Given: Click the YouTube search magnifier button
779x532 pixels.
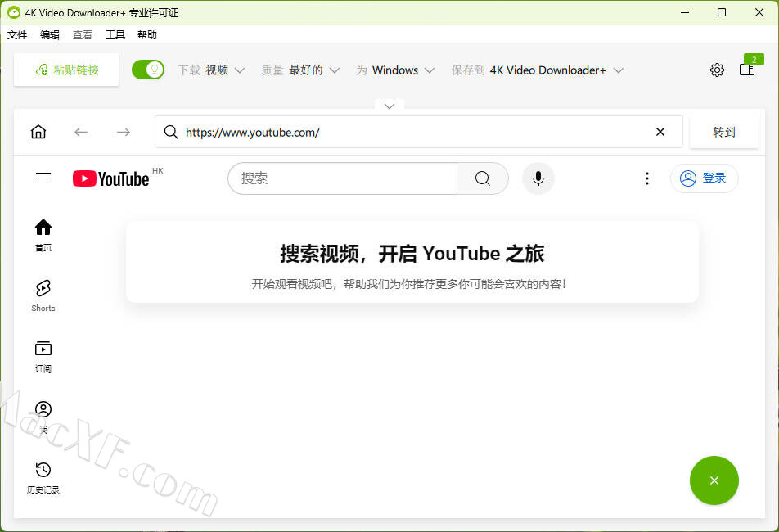Looking at the screenshot, I should click(x=483, y=178).
